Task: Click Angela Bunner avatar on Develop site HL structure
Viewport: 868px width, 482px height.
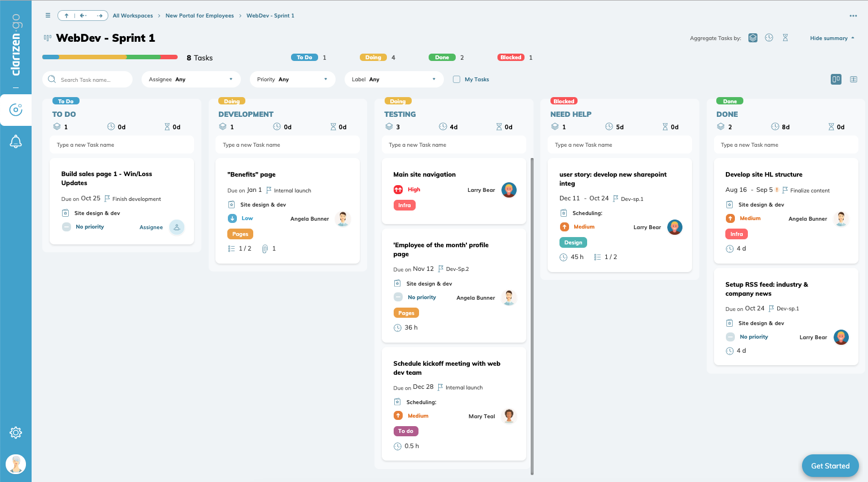Action: (x=841, y=219)
